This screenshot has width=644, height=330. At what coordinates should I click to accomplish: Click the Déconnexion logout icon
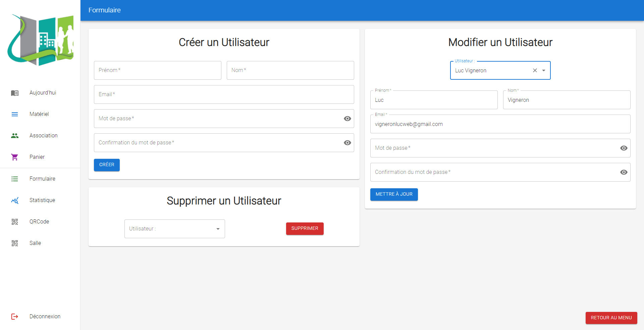pyautogui.click(x=15, y=317)
